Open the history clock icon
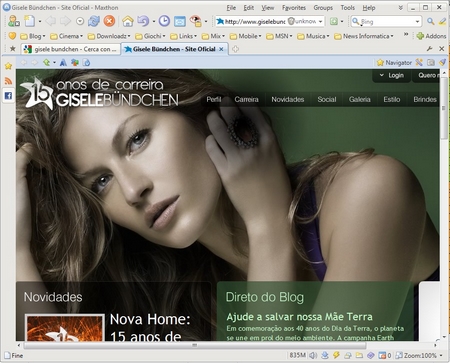The width and height of the screenshot is (450, 363). point(164,21)
